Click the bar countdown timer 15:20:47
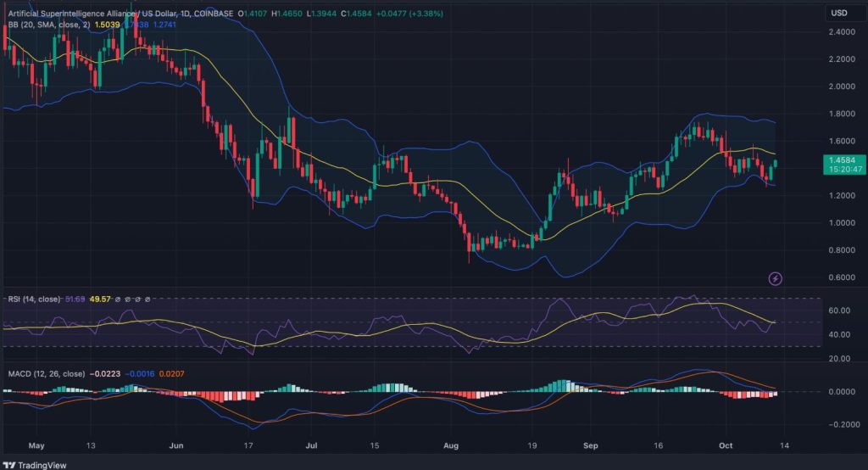Screen dimensions: 868x470 [845, 169]
